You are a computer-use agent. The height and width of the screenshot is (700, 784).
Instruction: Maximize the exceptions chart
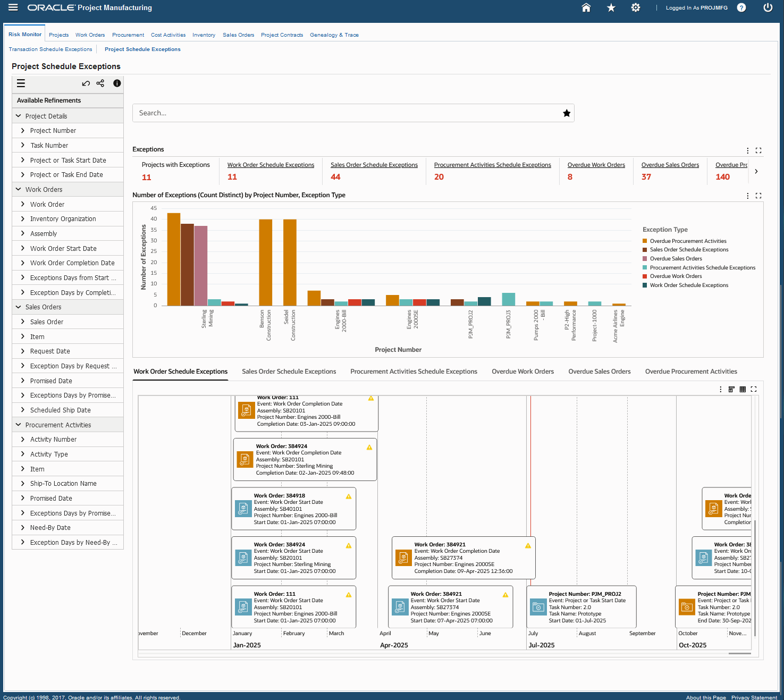tap(758, 196)
